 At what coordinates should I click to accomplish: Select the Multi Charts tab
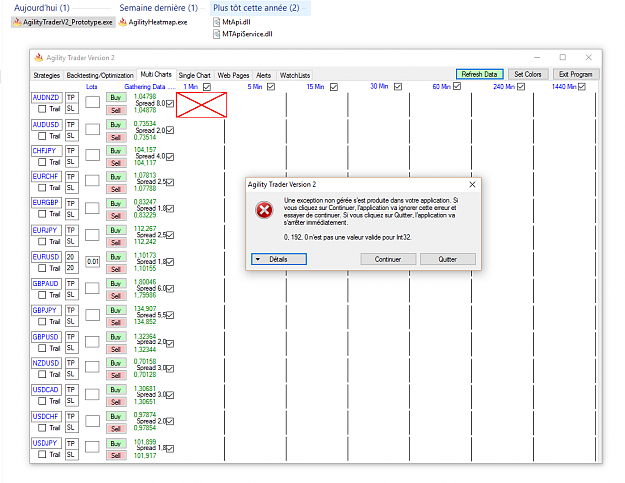coord(156,75)
